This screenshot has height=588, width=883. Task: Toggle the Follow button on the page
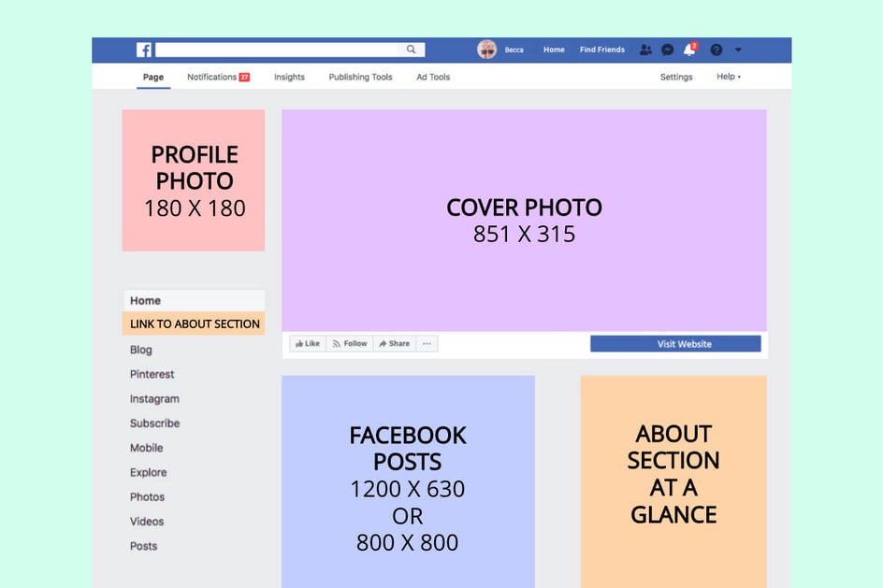click(x=349, y=343)
